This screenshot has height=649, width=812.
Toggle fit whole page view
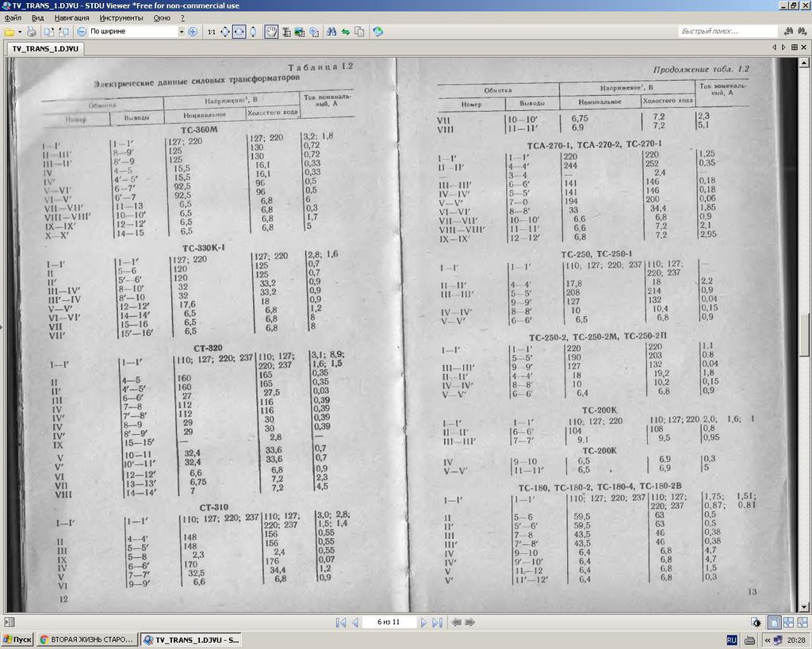[x=224, y=32]
